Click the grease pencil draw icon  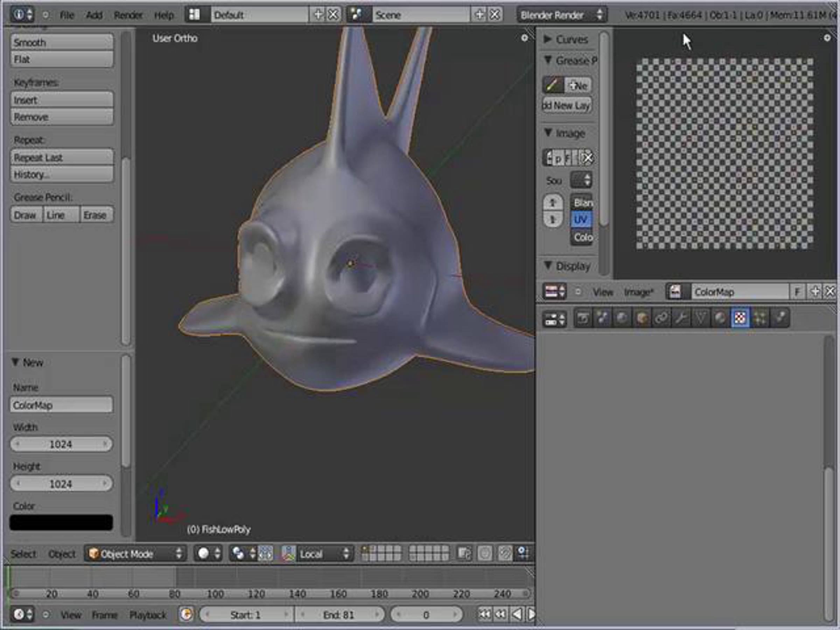coord(553,85)
